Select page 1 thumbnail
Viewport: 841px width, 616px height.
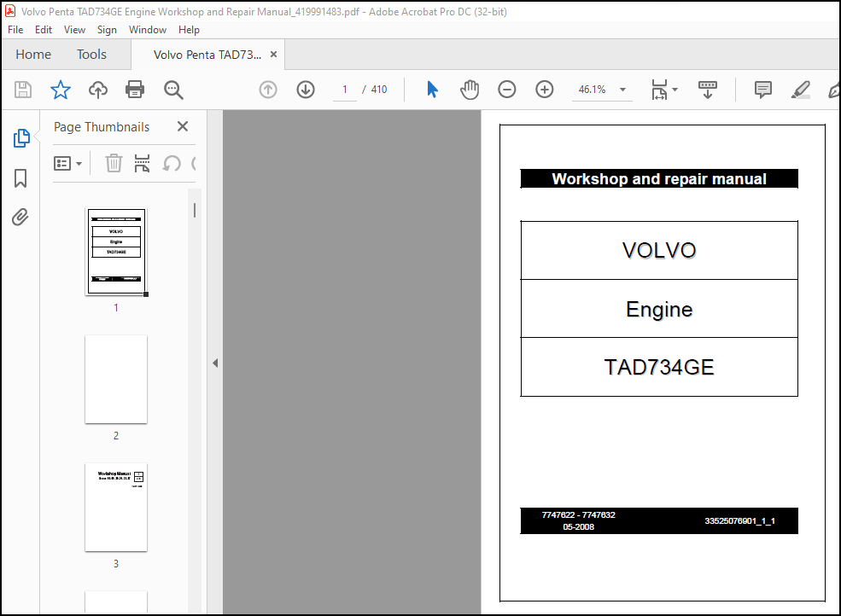pyautogui.click(x=116, y=252)
